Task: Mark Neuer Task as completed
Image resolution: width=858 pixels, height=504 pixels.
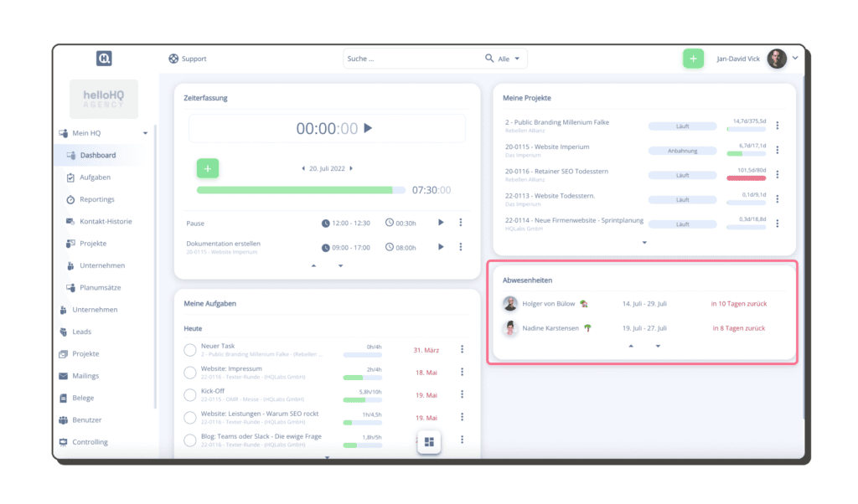Action: [x=190, y=349]
